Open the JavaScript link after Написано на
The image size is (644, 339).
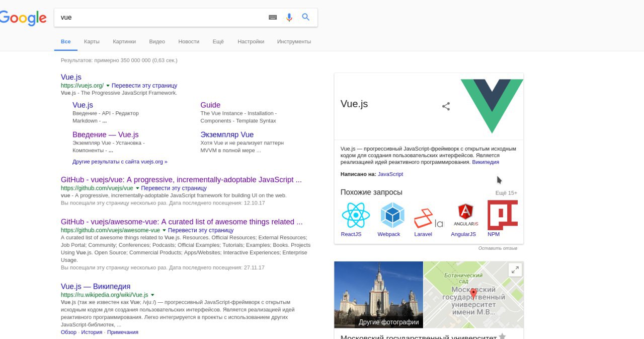(x=390, y=174)
